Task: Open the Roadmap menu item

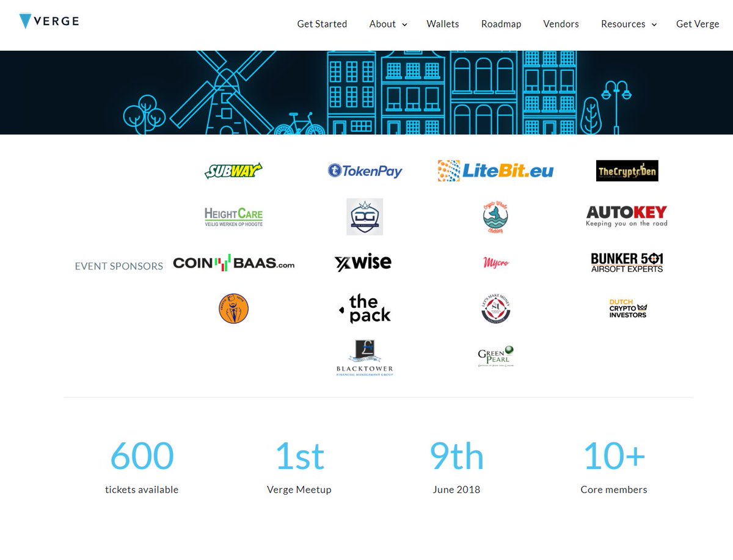Action: tap(501, 24)
